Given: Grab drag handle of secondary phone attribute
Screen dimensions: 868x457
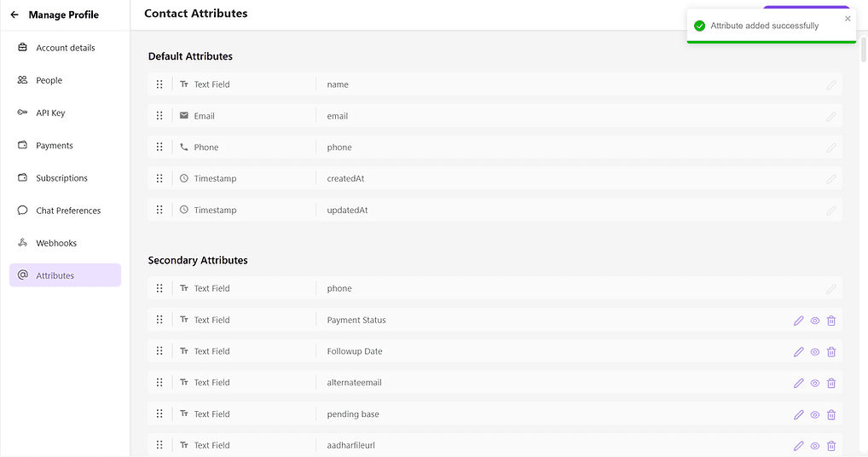Looking at the screenshot, I should [159, 288].
